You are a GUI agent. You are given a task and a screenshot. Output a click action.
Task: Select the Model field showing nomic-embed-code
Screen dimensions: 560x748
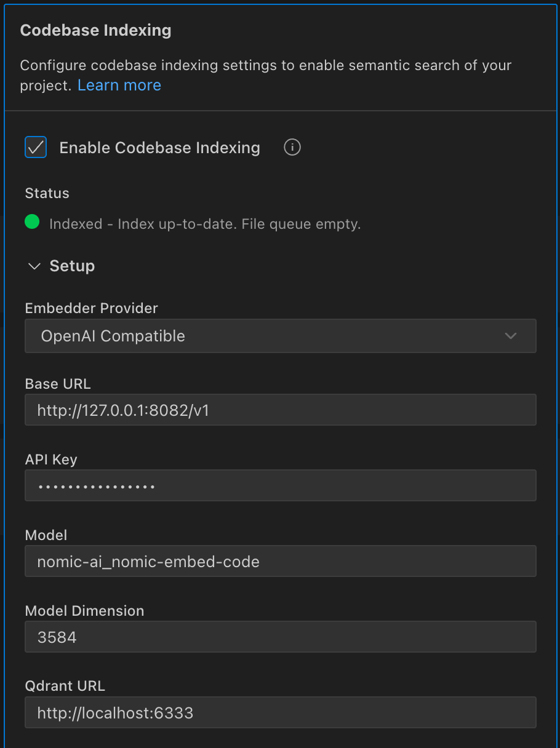281,561
